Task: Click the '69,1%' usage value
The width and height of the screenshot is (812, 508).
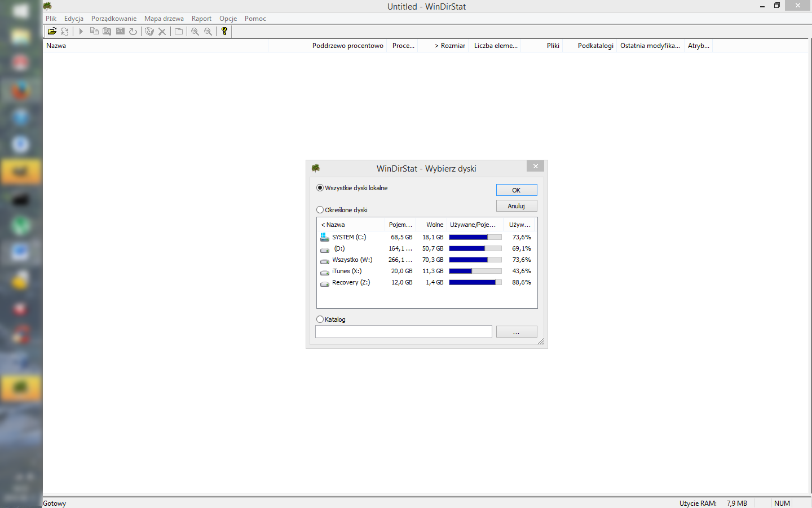Action: 522,248
